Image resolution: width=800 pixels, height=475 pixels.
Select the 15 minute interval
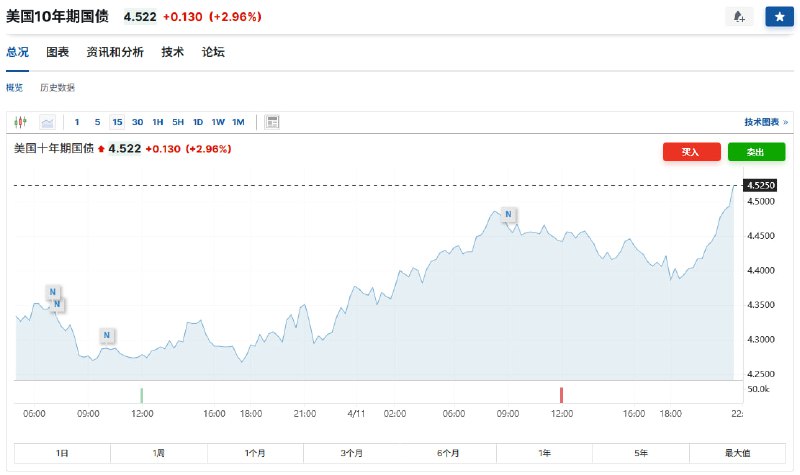(117, 122)
